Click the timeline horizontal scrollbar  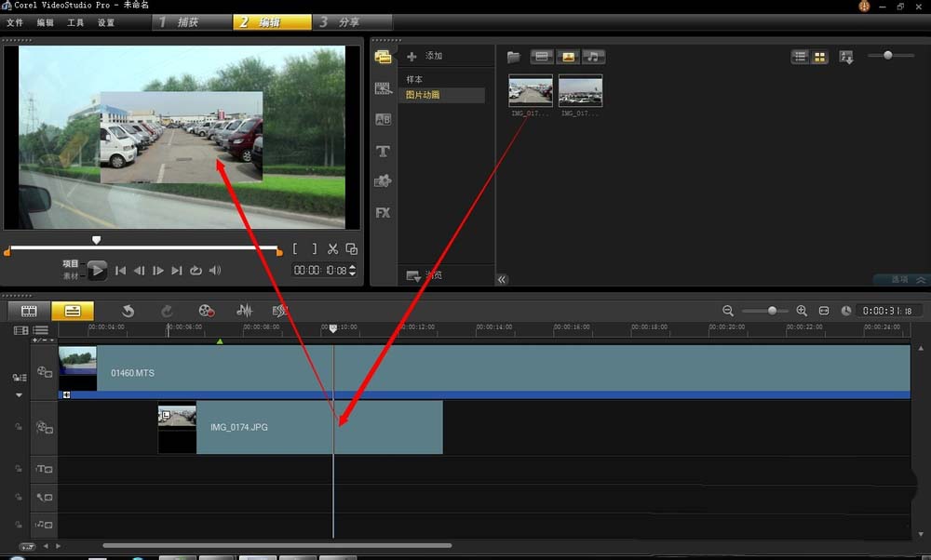(x=277, y=546)
